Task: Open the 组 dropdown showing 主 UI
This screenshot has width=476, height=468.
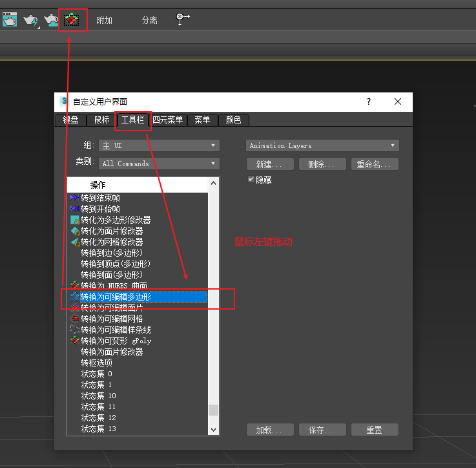Action: (159, 145)
